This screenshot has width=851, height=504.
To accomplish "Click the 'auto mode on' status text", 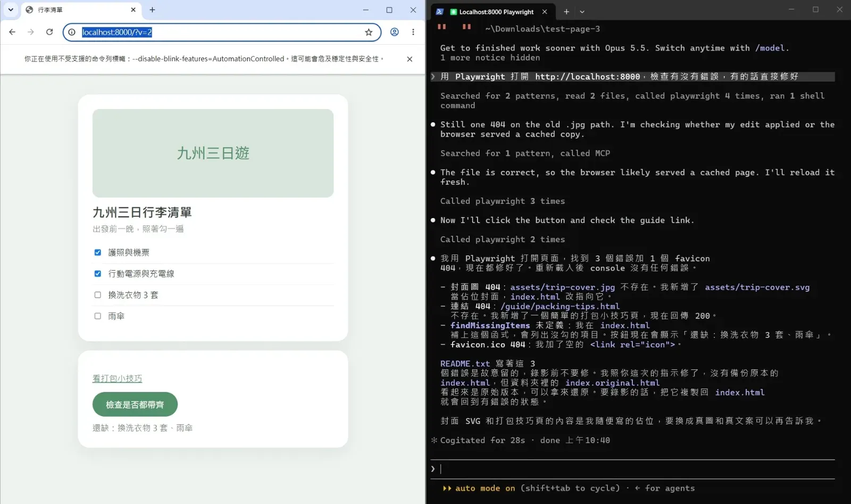I will tap(485, 488).
